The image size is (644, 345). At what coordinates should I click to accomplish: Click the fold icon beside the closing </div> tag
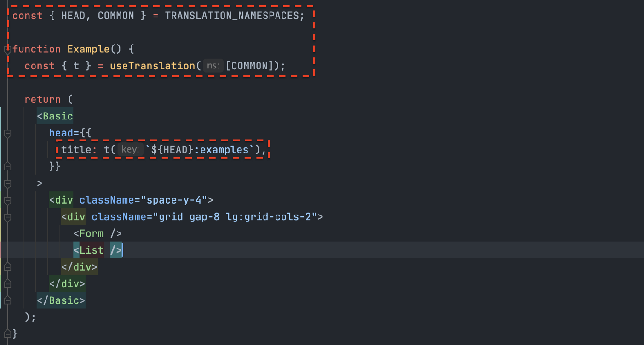(x=7, y=266)
